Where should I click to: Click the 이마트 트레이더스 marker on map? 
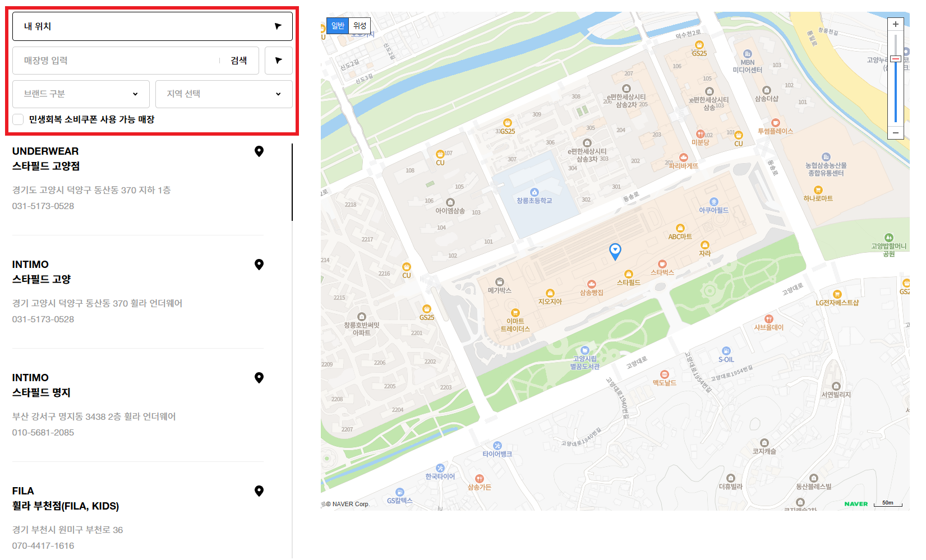tap(515, 313)
